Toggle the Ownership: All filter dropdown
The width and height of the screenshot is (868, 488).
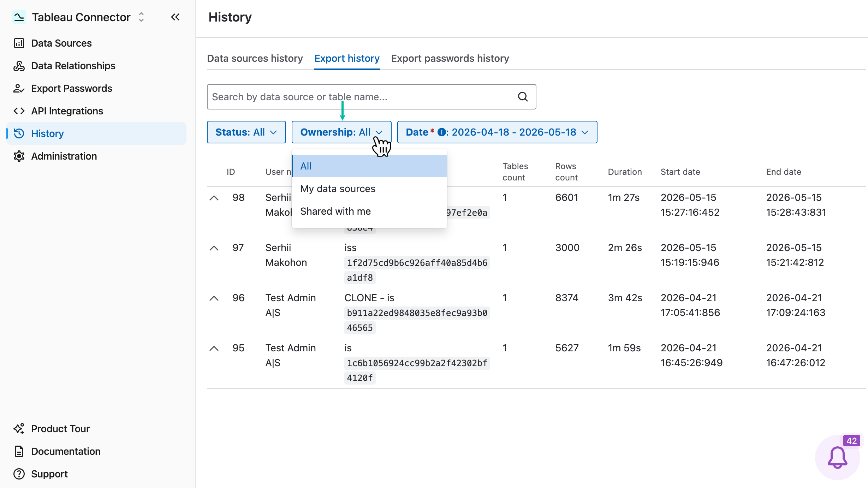[341, 132]
